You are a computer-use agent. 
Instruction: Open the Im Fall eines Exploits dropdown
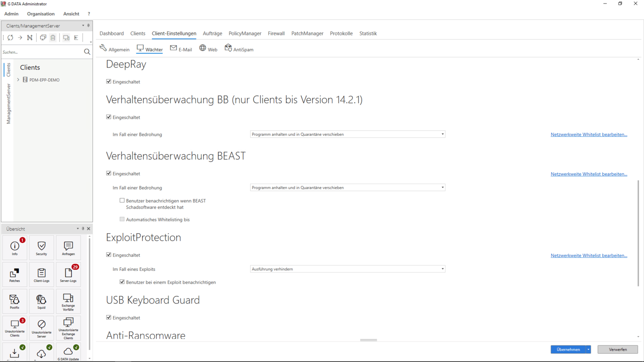pos(347,269)
